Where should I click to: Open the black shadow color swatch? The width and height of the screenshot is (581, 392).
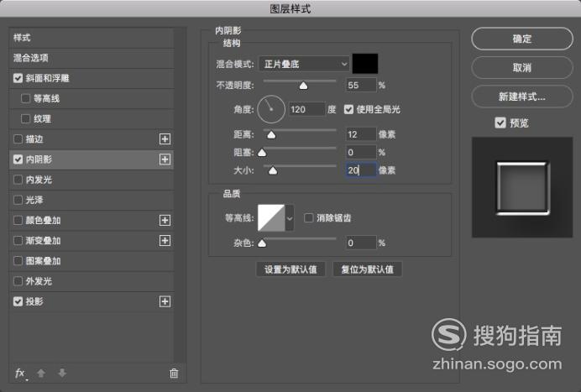click(x=365, y=64)
